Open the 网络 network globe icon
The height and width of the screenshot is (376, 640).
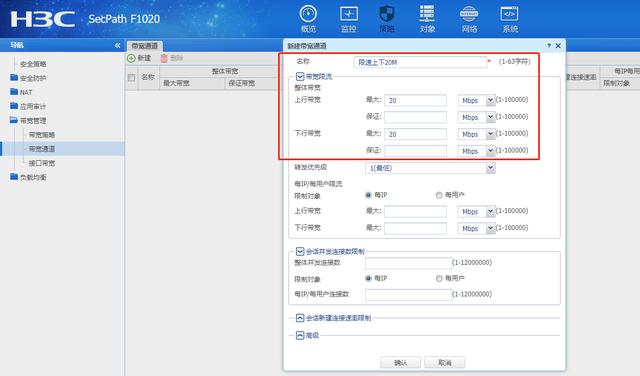[x=469, y=19]
